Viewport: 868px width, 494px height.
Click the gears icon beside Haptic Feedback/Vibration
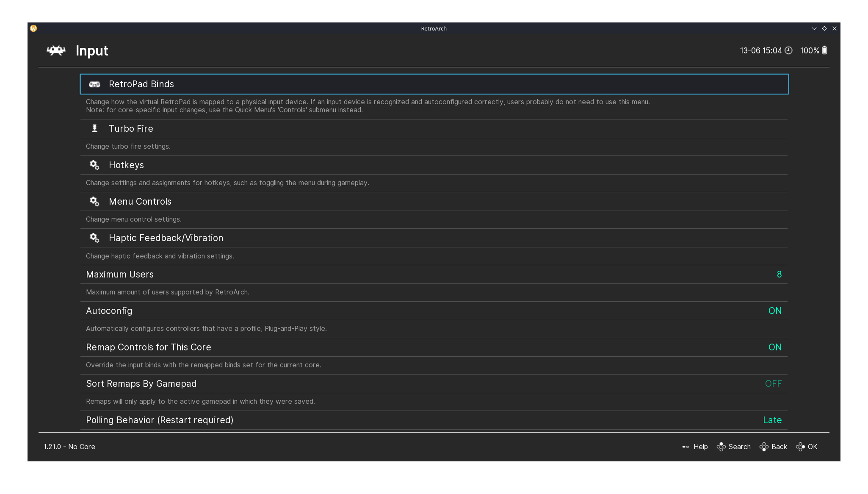point(94,238)
